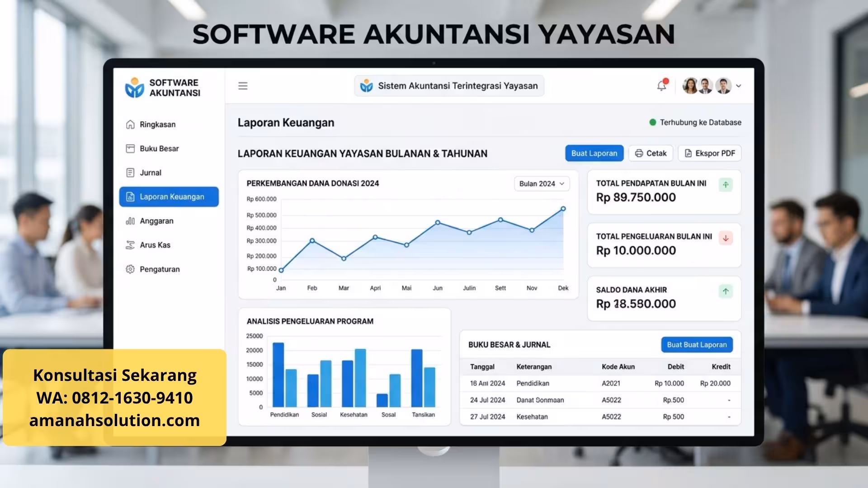Click the A2021 account code cell

(x=611, y=383)
